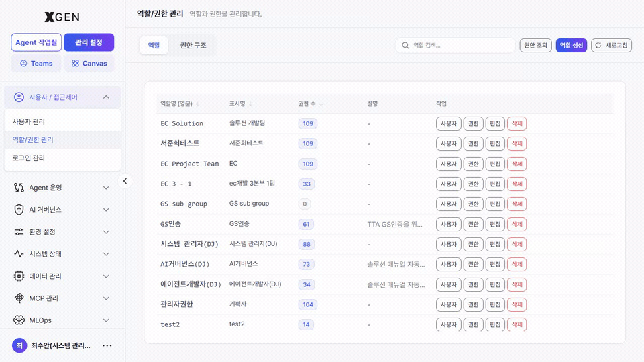Click the MCP 관리 icon
The image size is (644, 362).
(19, 298)
